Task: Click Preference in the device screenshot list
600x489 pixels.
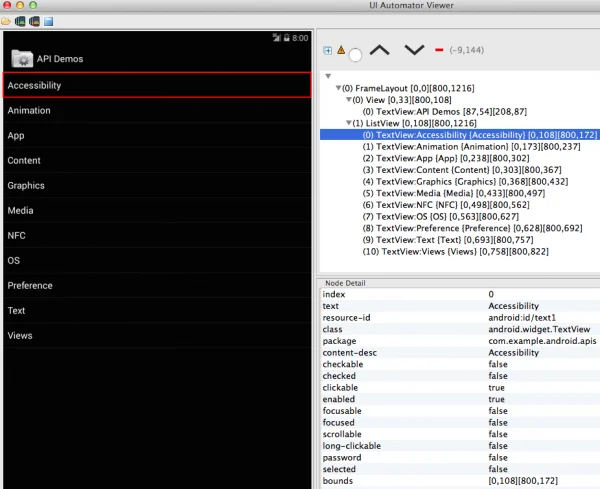Action: tap(157, 285)
